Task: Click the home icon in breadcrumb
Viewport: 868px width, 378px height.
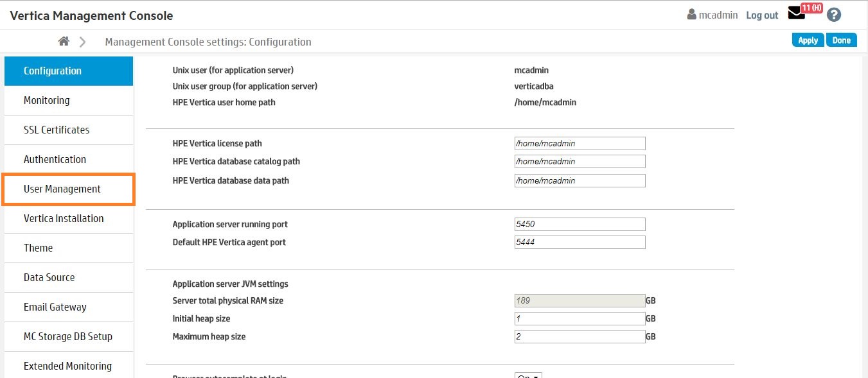Action: tap(64, 42)
